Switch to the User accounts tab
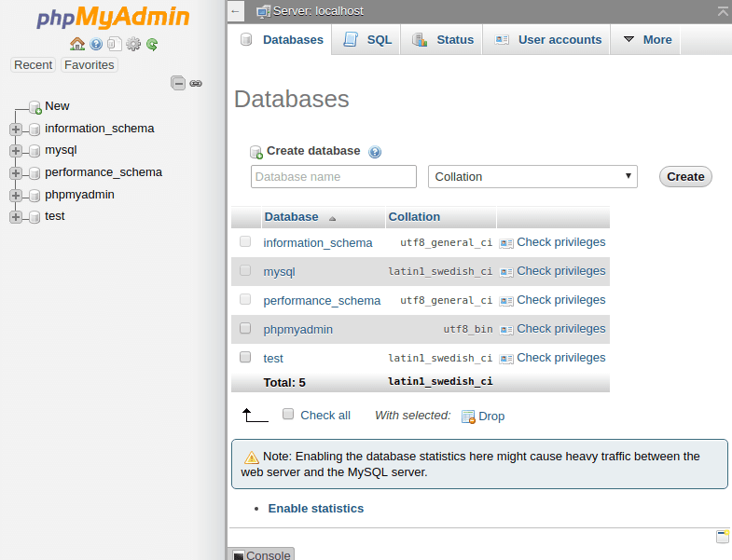Viewport: 732px width, 560px height. [547, 40]
